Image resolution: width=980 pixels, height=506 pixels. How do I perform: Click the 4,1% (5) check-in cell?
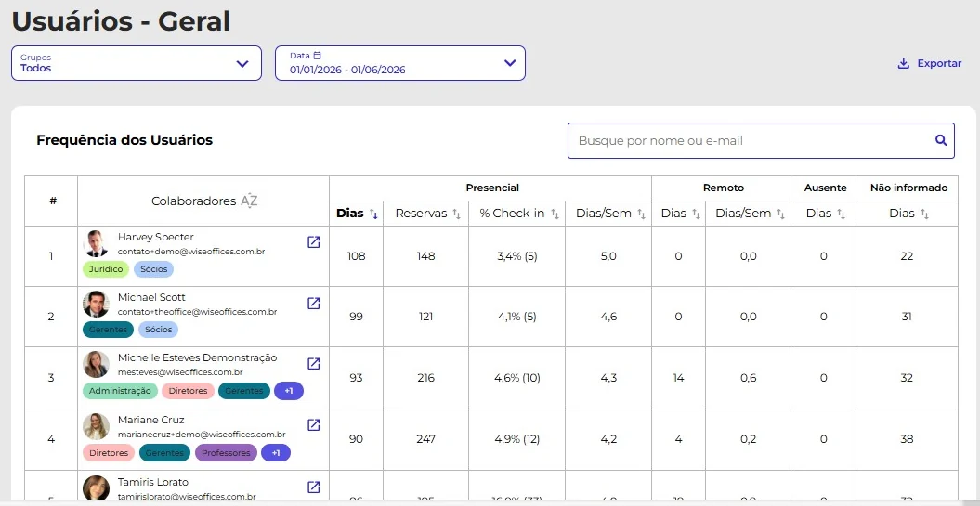(x=516, y=317)
